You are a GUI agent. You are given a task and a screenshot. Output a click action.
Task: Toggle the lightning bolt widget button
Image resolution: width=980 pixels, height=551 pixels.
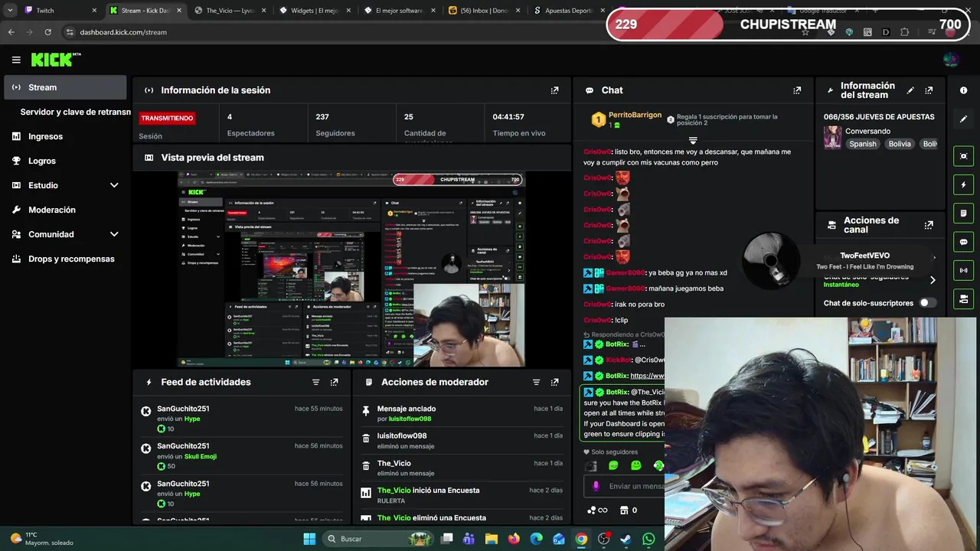(x=963, y=184)
